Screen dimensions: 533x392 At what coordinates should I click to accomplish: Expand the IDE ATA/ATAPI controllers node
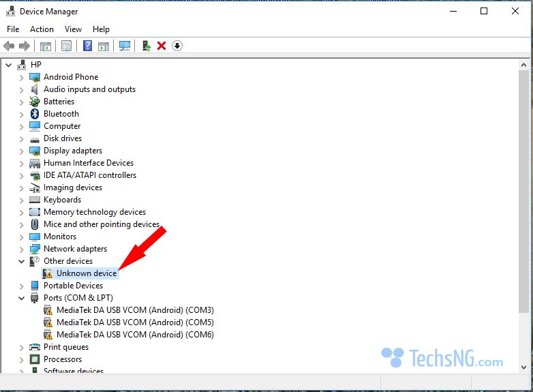(x=21, y=176)
